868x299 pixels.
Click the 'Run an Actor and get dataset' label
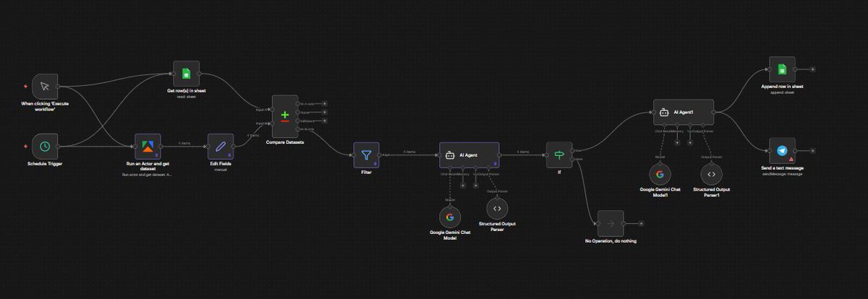148,167
